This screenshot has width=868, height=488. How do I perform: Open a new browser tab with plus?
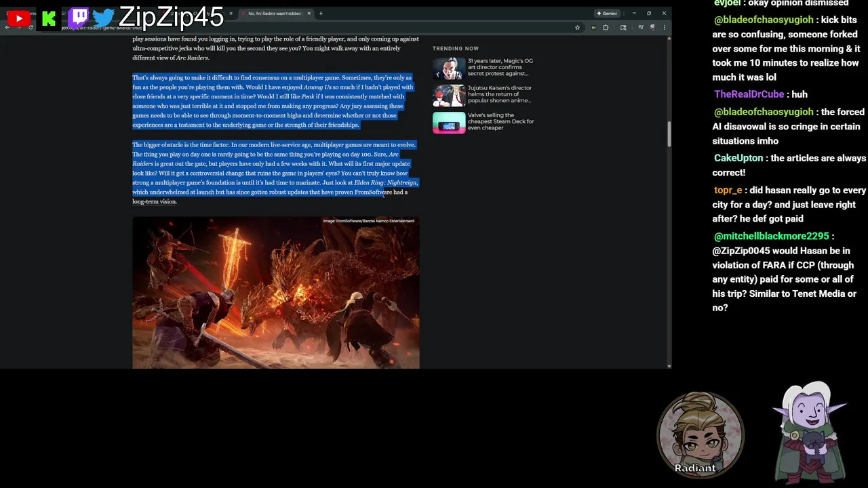(x=321, y=14)
